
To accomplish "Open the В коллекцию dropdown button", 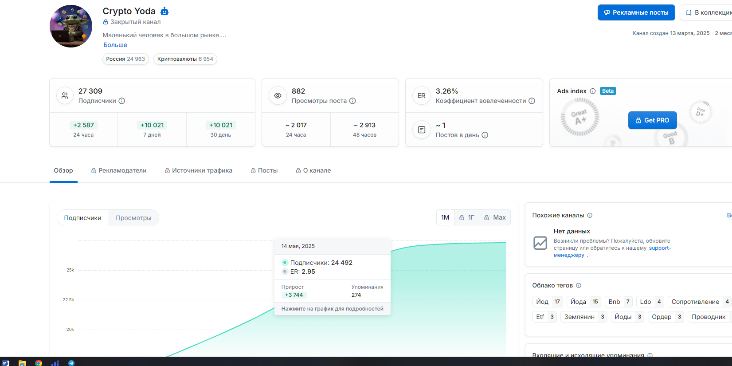I will [706, 13].
